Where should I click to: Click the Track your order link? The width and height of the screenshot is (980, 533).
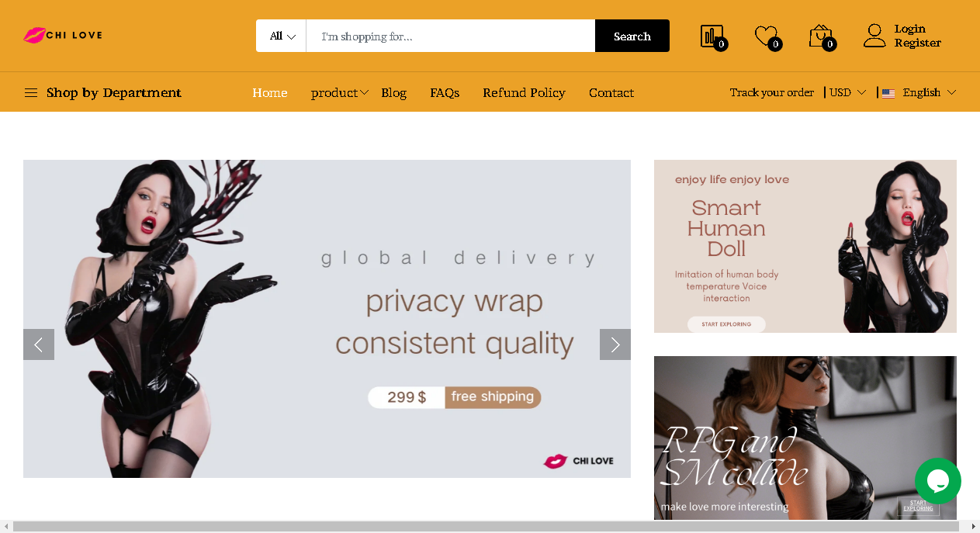(772, 92)
